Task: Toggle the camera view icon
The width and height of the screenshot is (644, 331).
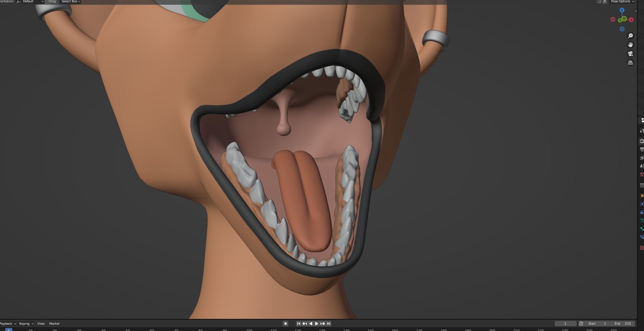Action: coord(630,54)
